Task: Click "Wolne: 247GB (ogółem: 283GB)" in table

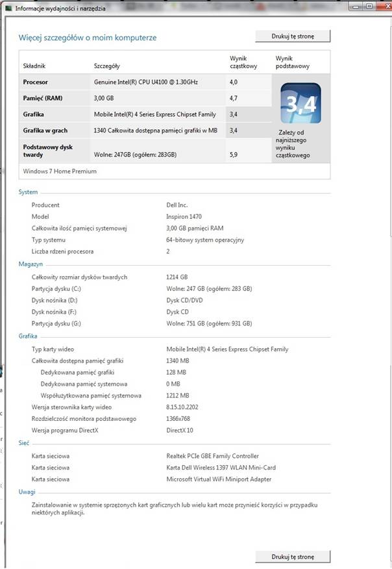Action: (x=135, y=155)
